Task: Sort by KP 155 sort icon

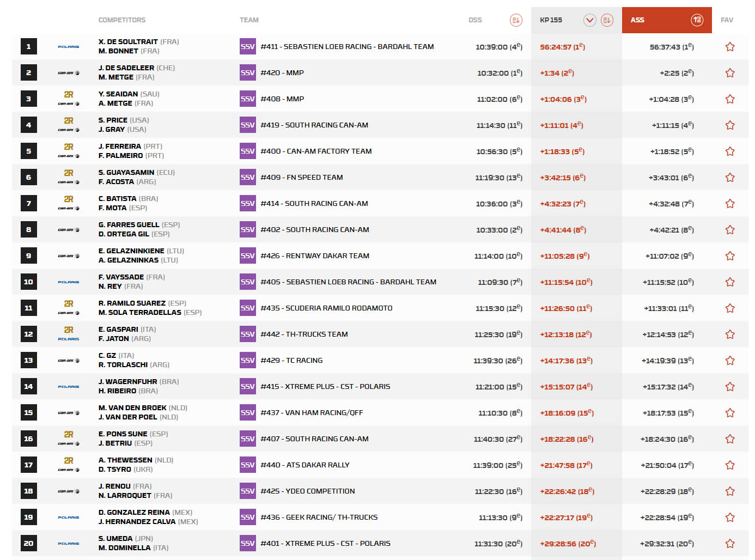Action: coord(607,20)
